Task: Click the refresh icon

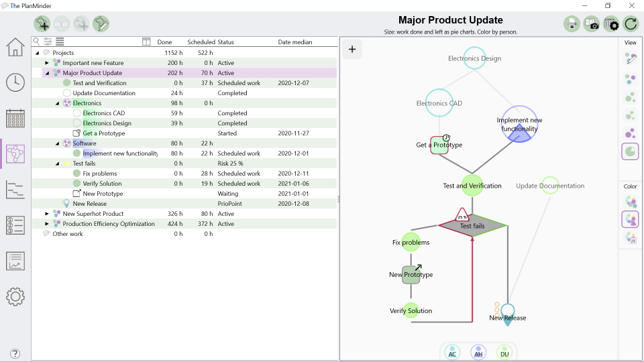Action: click(631, 24)
